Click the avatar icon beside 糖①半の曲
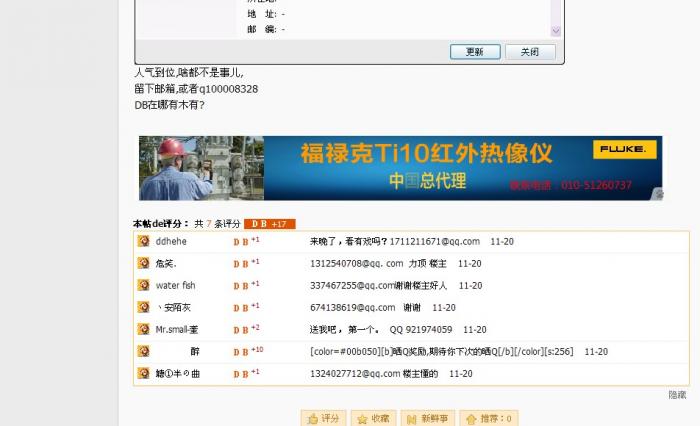Screen dimensions: 700x426 143,373
